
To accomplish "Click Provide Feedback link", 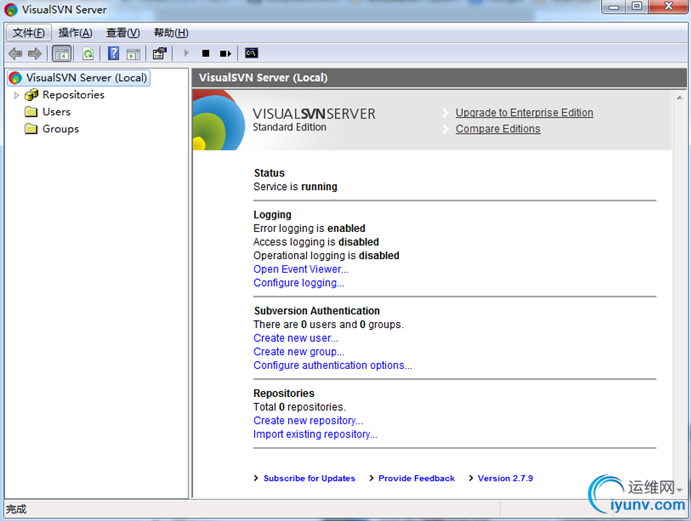I will tap(416, 478).
